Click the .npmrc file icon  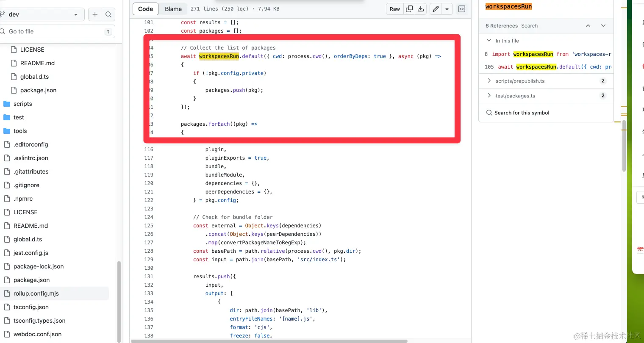click(7, 199)
